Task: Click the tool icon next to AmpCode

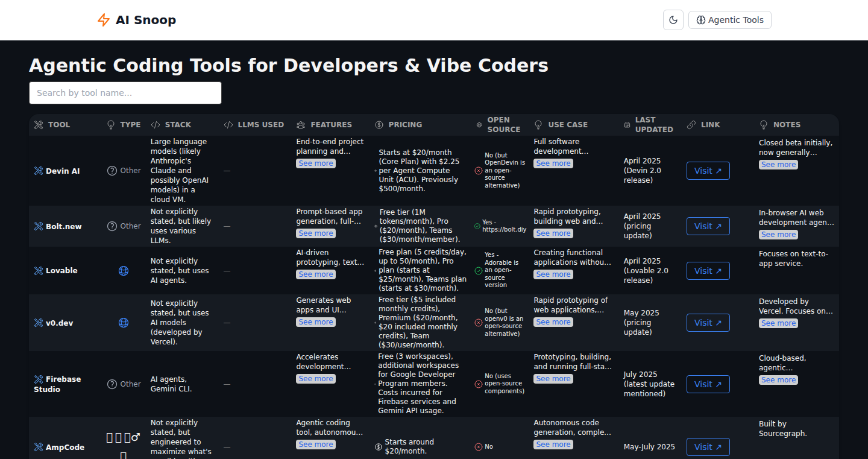Action: click(39, 448)
